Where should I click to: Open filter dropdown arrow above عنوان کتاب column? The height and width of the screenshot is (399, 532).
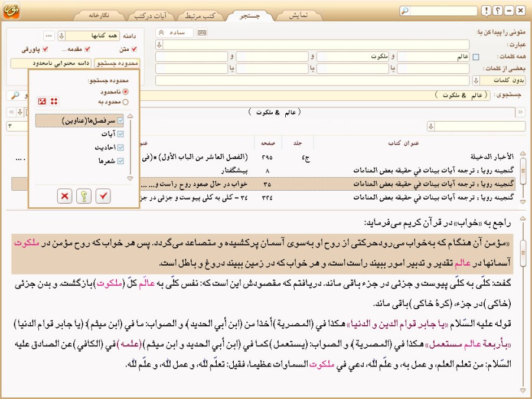pos(431,126)
